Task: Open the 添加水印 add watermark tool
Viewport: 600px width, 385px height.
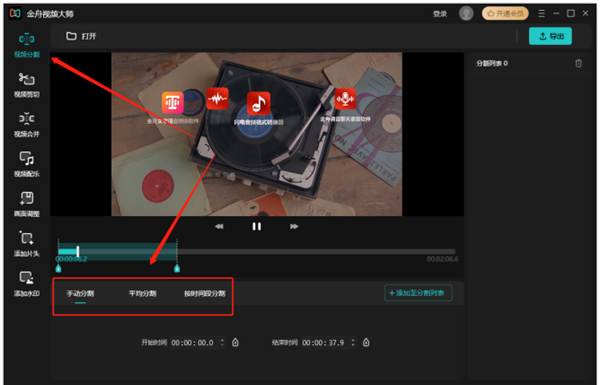Action: pyautogui.click(x=26, y=284)
